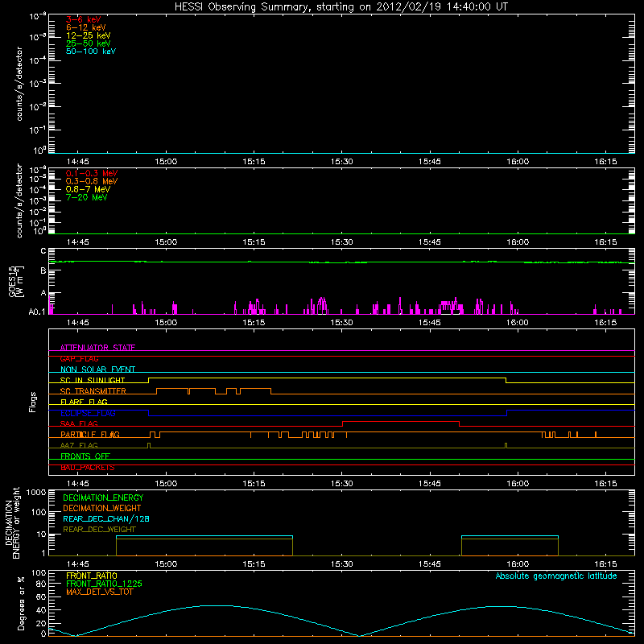Screen dimensions: 644x644
Task: Click the FRONTS_OFF flag label
Action: pos(85,456)
